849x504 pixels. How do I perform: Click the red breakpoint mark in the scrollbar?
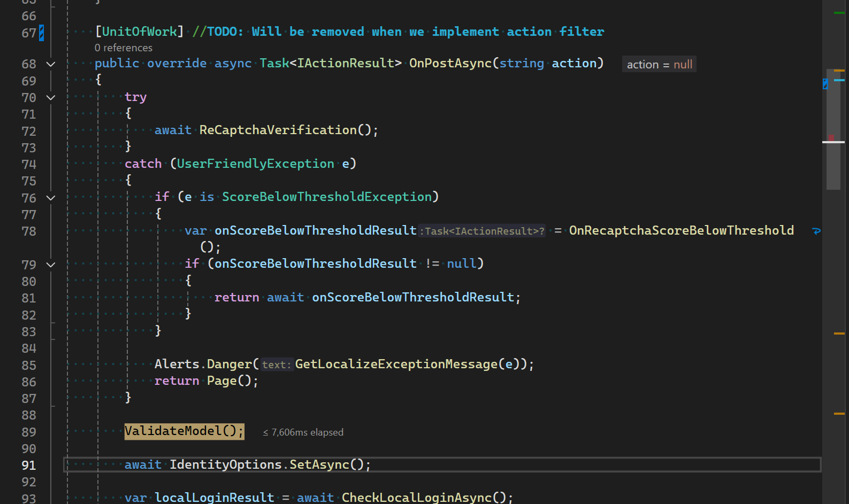point(831,137)
